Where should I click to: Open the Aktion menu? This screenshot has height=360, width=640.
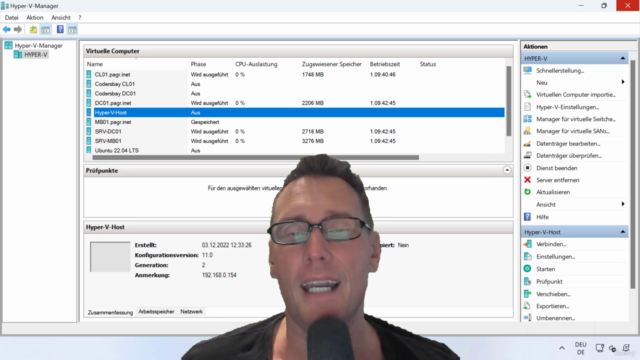(35, 18)
